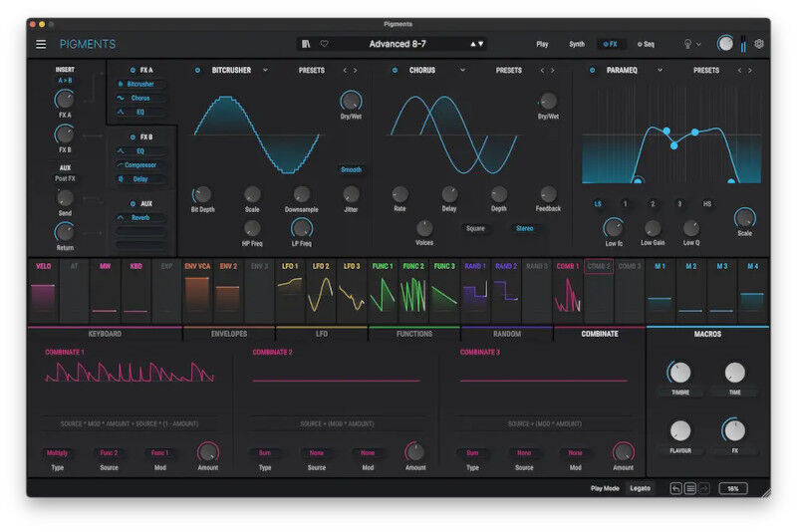The image size is (797, 532).
Task: Toggle the Smooth button in Bitcrusher
Action: 351,169
